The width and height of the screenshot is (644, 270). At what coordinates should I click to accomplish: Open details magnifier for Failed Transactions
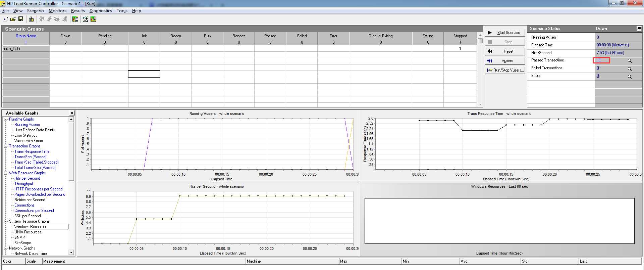coord(630,69)
